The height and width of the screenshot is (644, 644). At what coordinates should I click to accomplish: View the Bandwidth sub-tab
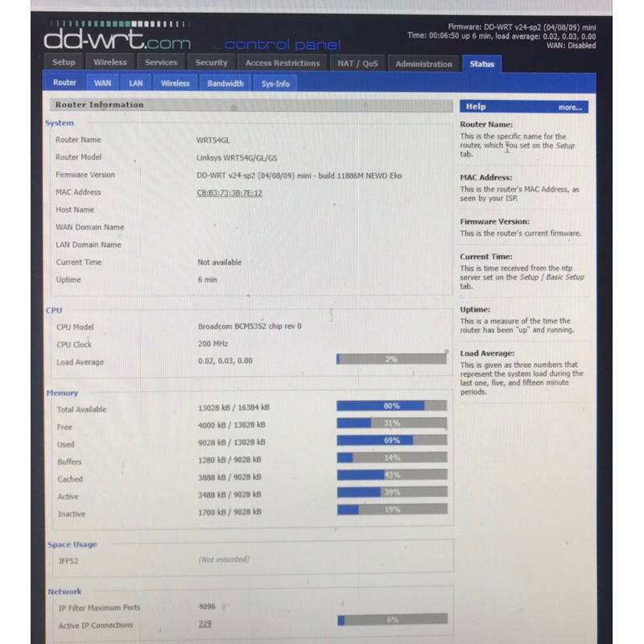pyautogui.click(x=225, y=83)
